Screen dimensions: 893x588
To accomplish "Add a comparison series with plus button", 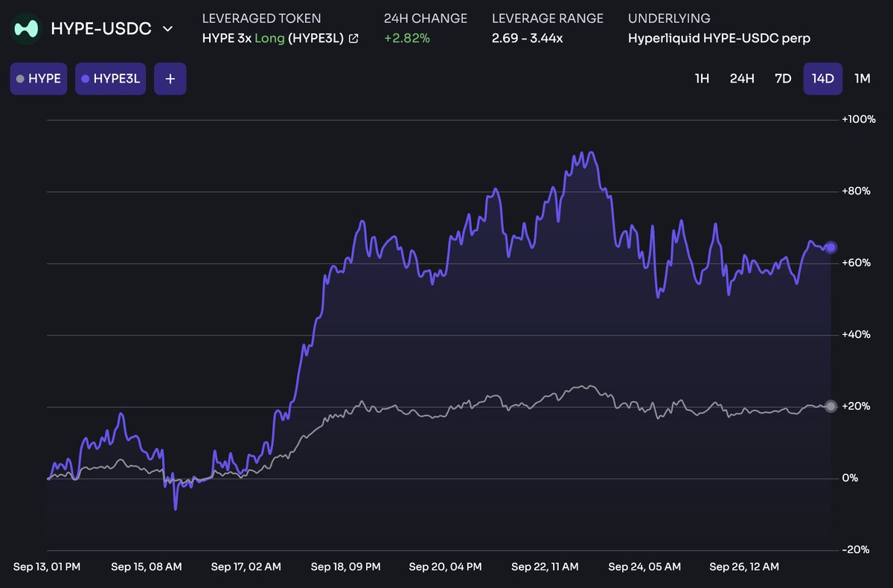I will [x=170, y=79].
